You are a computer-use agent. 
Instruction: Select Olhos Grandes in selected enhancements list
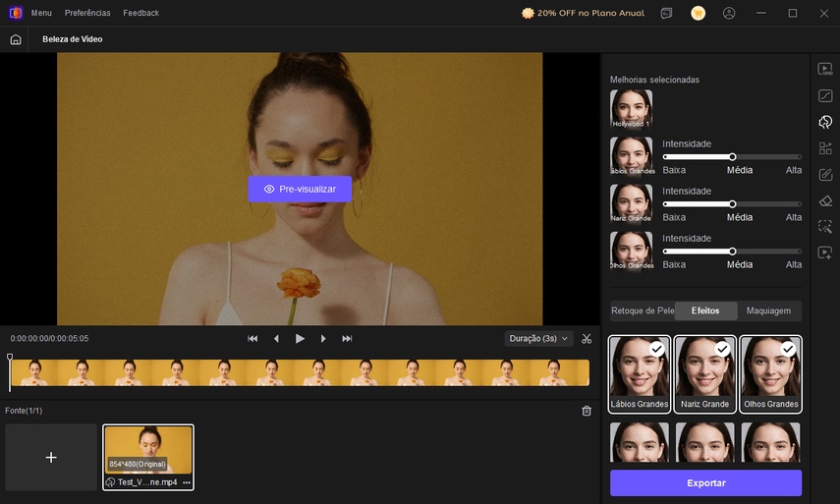631,251
